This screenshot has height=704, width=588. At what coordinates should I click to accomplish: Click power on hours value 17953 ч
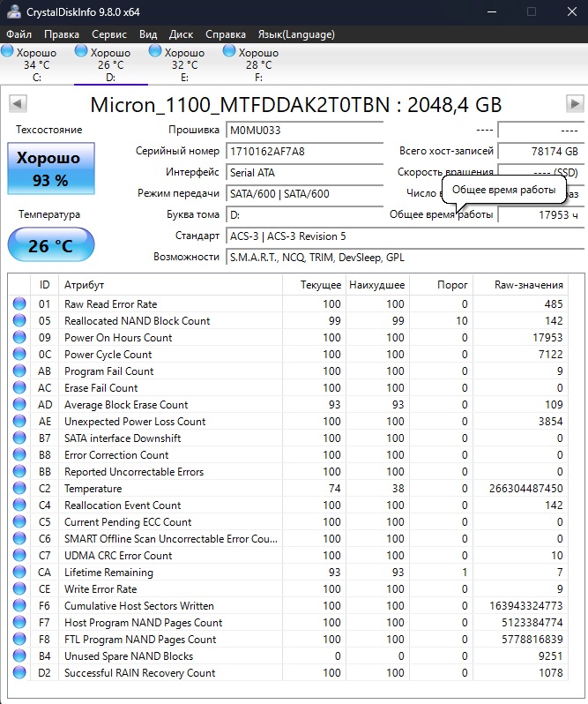(540, 214)
